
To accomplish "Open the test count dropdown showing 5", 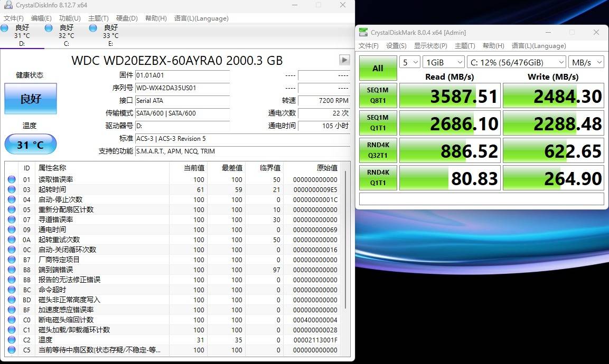I will pos(409,62).
